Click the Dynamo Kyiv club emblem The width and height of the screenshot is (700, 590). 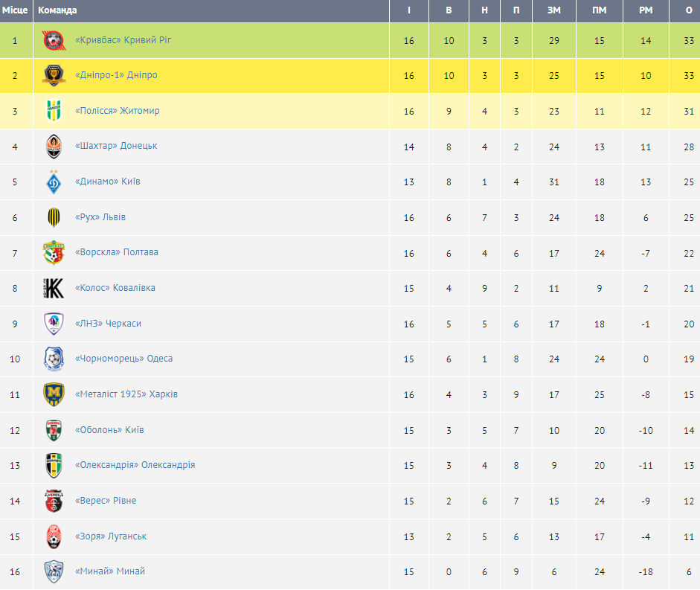coord(54,182)
